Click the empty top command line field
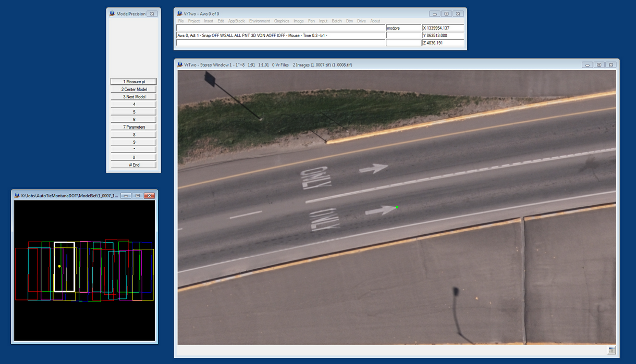 281,28
